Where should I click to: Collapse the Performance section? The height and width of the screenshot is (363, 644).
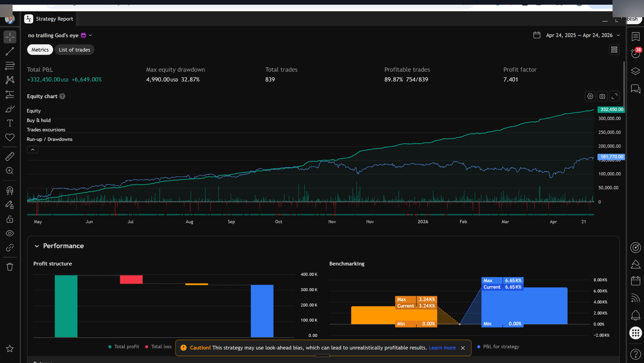pyautogui.click(x=37, y=246)
